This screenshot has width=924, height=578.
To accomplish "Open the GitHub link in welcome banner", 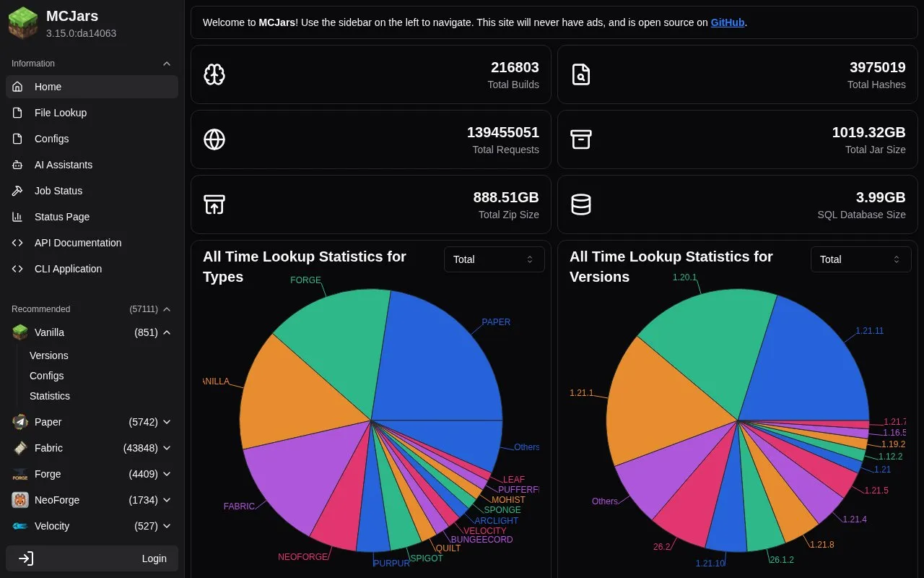I will pyautogui.click(x=728, y=22).
